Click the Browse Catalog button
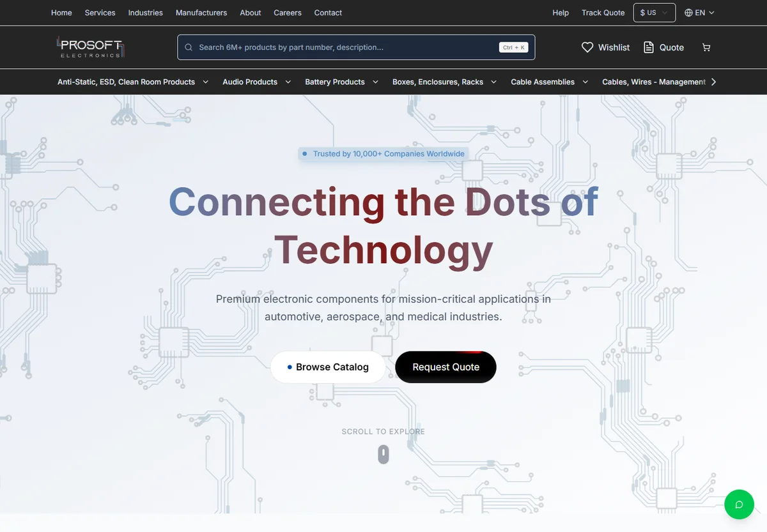Viewport: 767px width, 532px height. (328, 367)
